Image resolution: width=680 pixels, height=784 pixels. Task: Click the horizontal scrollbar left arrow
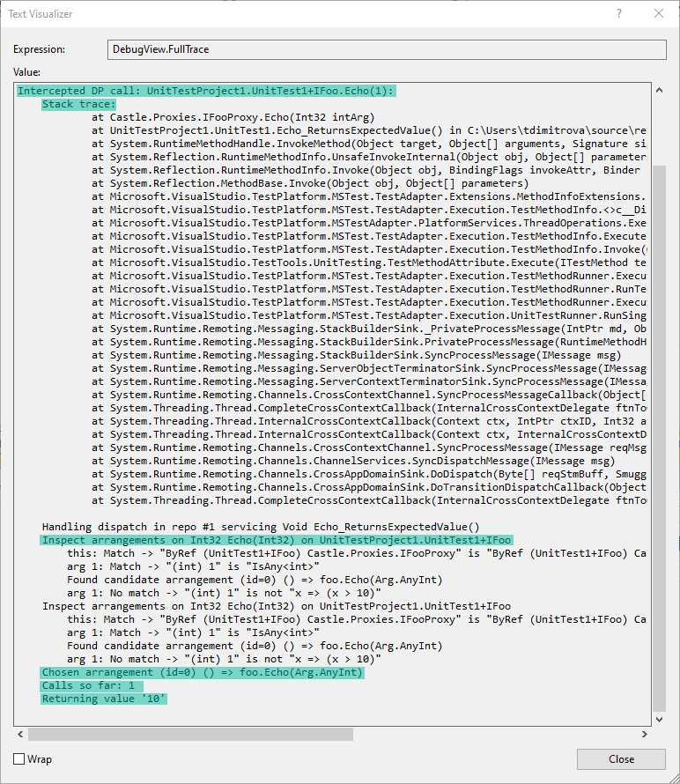tap(20, 734)
